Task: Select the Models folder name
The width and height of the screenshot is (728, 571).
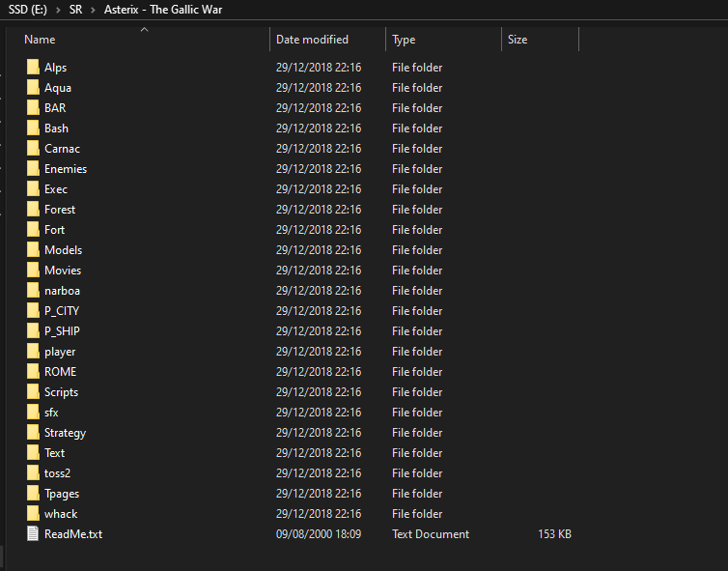Action: (63, 250)
